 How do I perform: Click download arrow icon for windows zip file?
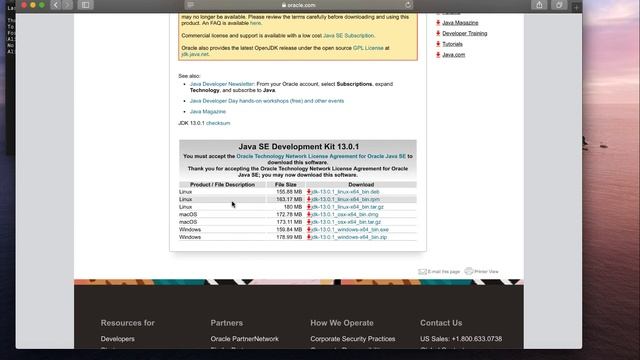coord(309,237)
